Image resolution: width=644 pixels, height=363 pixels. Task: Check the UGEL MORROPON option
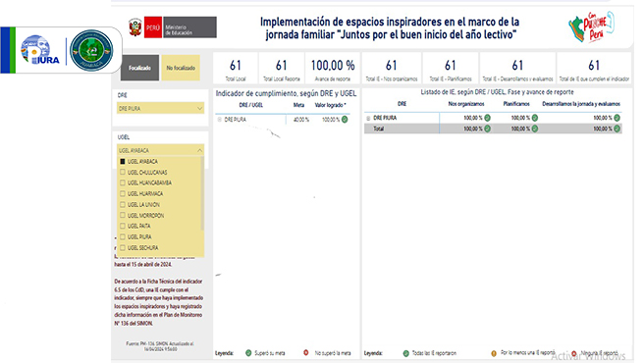point(123,215)
